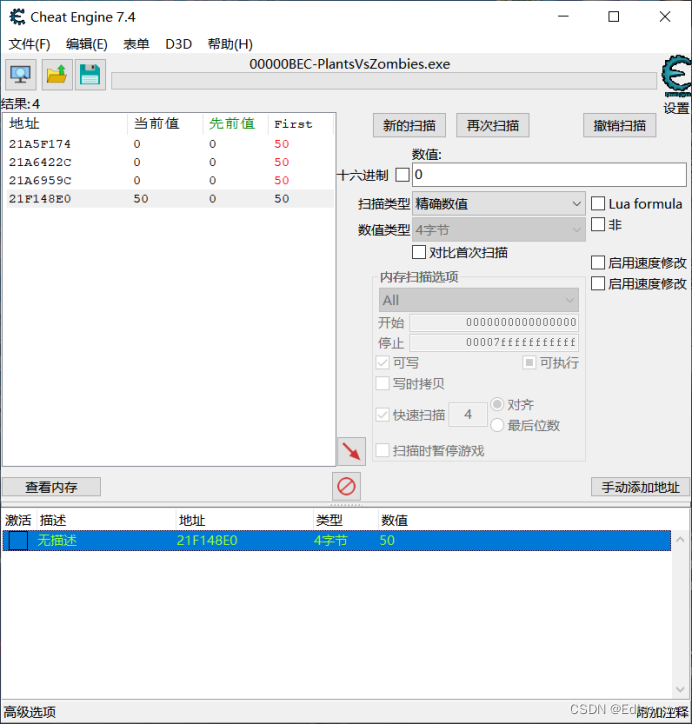Click the floppy disk save icon
Image resolution: width=692 pixels, height=724 pixels.
click(90, 74)
